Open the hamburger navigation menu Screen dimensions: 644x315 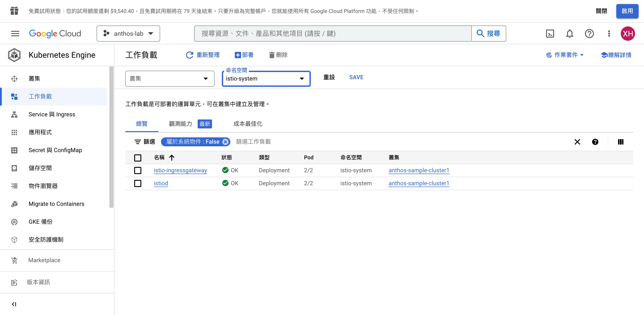point(15,34)
